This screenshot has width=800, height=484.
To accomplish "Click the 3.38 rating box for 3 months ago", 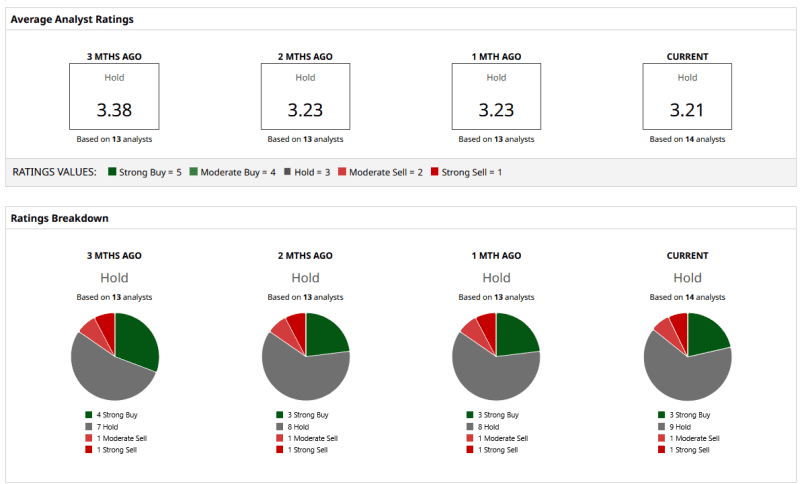I will [114, 97].
